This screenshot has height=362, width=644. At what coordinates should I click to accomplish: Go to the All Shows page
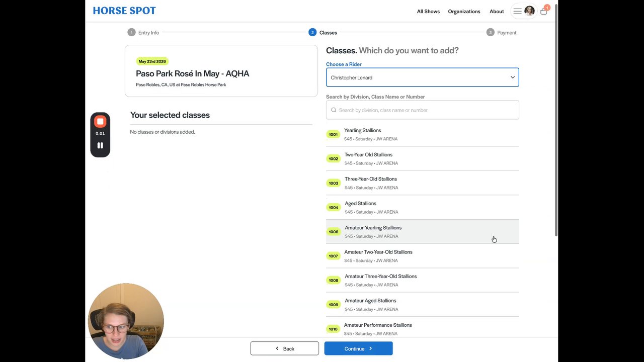(428, 11)
